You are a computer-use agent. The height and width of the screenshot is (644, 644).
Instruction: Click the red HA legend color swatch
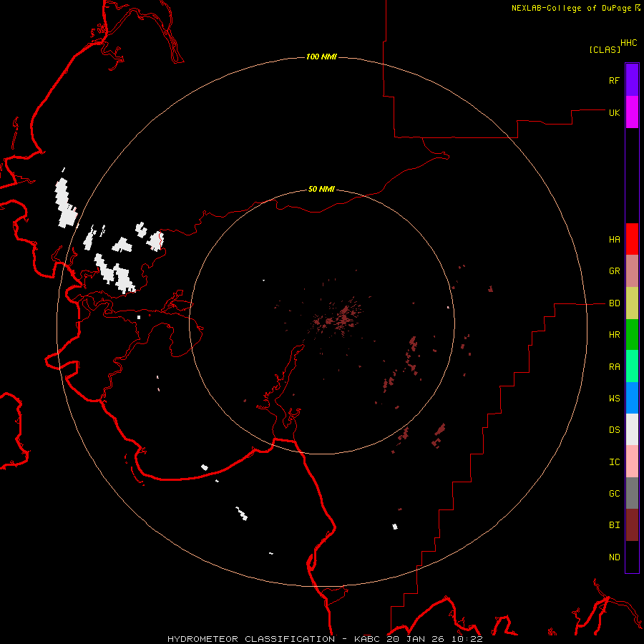tap(632, 239)
